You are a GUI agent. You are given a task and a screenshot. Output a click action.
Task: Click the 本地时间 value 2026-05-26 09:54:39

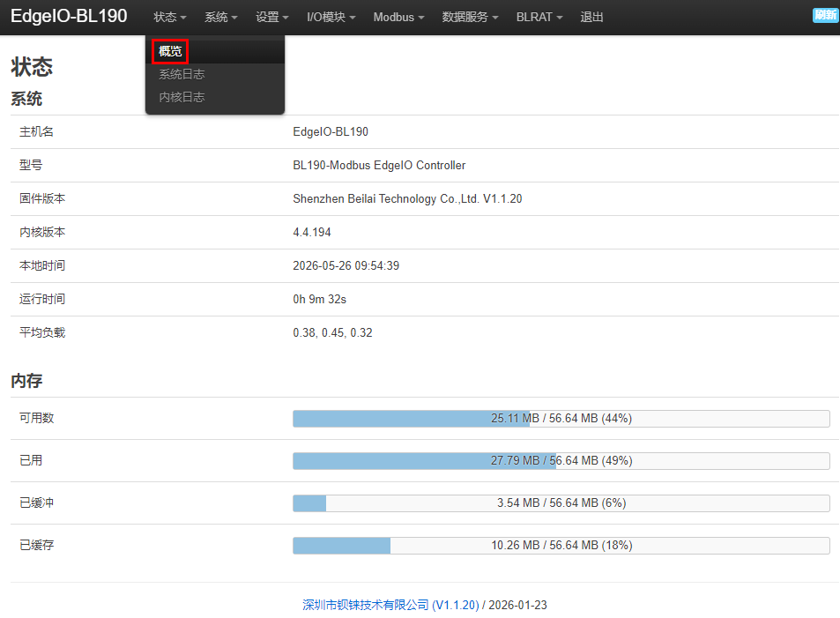click(346, 266)
